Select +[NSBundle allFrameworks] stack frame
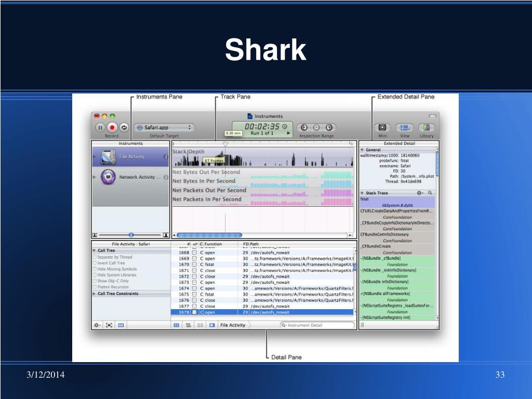The height and width of the screenshot is (399, 532). [x=397, y=297]
